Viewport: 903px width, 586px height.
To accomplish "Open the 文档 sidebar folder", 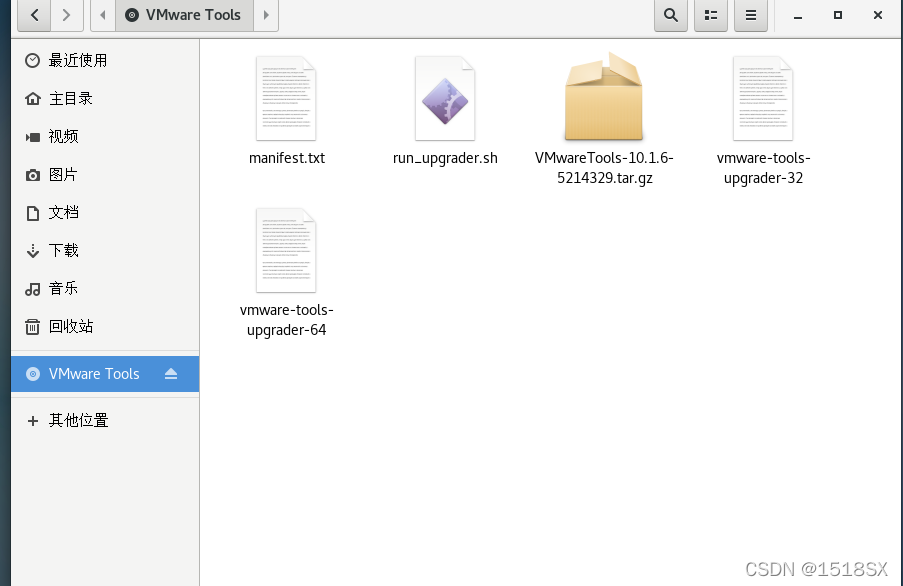I will coord(105,212).
